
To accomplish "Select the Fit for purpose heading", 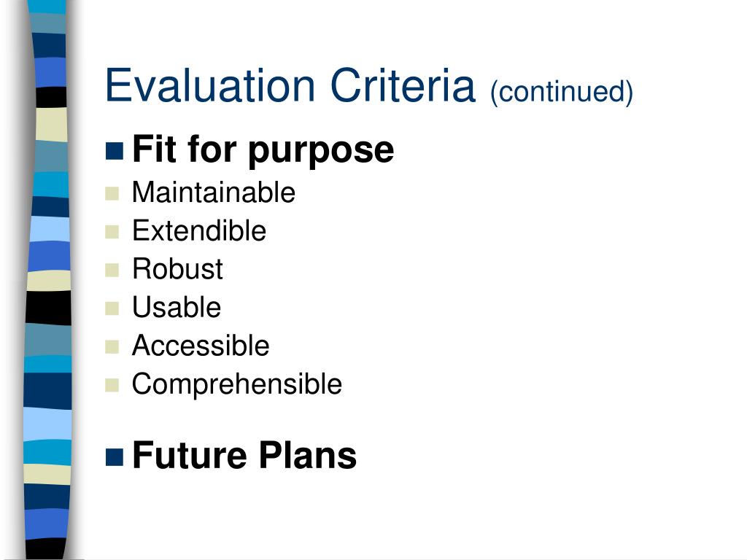I will click(x=263, y=150).
